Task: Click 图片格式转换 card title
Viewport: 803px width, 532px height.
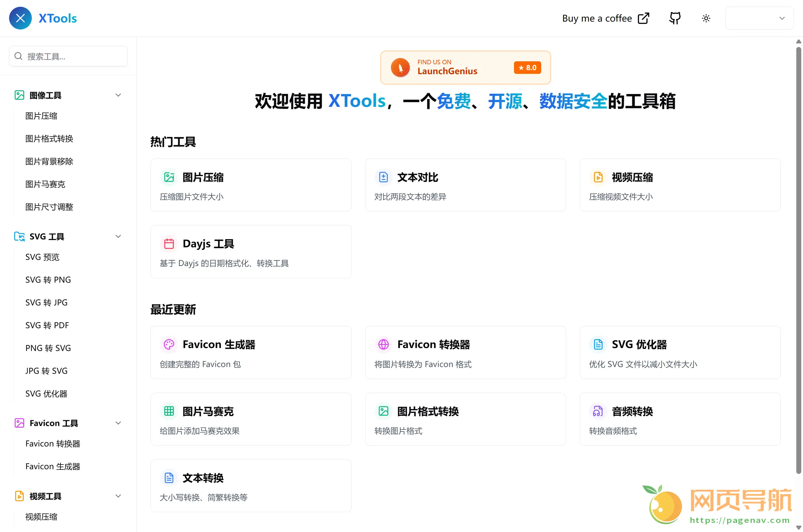Action: point(428,411)
